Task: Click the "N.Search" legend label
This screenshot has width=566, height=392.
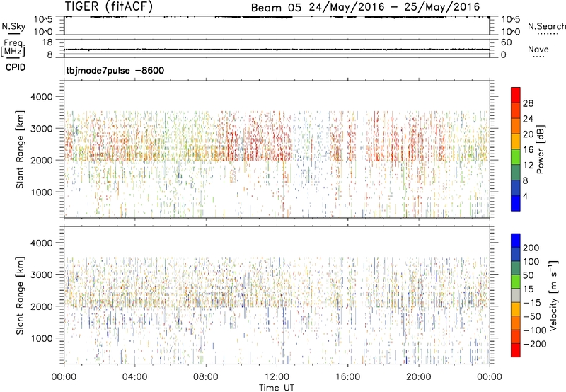Action: (x=546, y=26)
